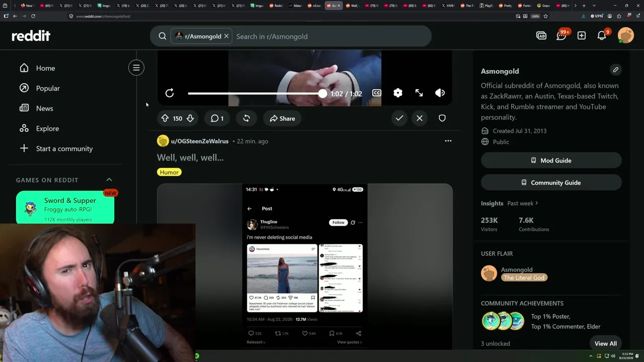Click the search magnifier icon
644x362 pixels.
163,36
